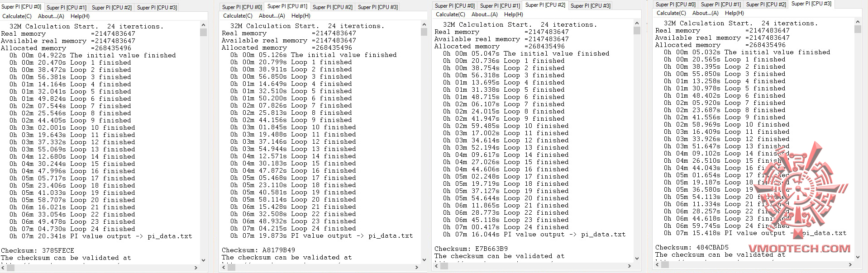Image resolution: width=868 pixels, height=273 pixels.
Task: Click the scroll-right arrow in the 484CBAD5 checksum window
Action: [850, 265]
